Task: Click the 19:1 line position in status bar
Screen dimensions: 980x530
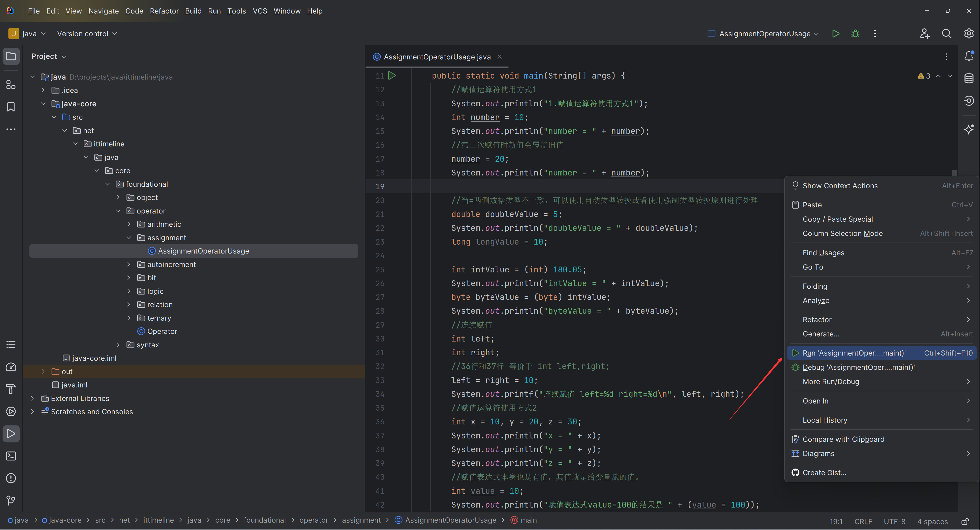Action: click(836, 521)
